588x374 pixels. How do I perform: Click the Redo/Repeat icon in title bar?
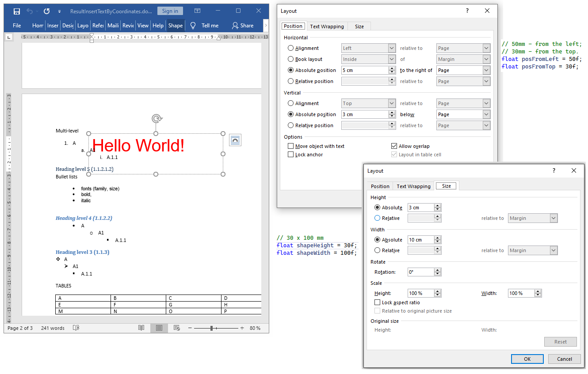click(x=46, y=11)
